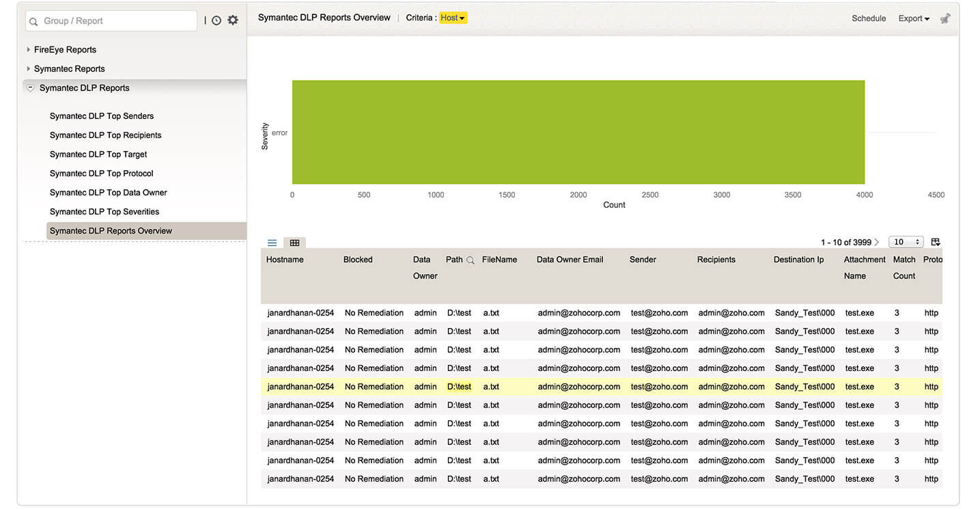Open the Export dropdown menu
This screenshot has height=509, width=980.
[x=914, y=18]
